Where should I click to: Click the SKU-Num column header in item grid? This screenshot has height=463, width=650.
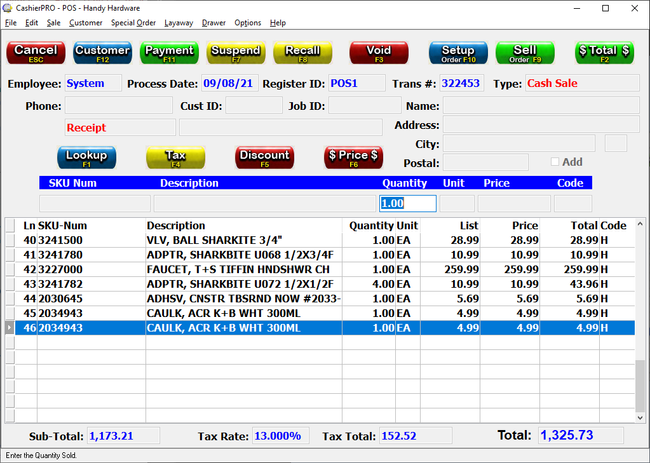(x=63, y=225)
